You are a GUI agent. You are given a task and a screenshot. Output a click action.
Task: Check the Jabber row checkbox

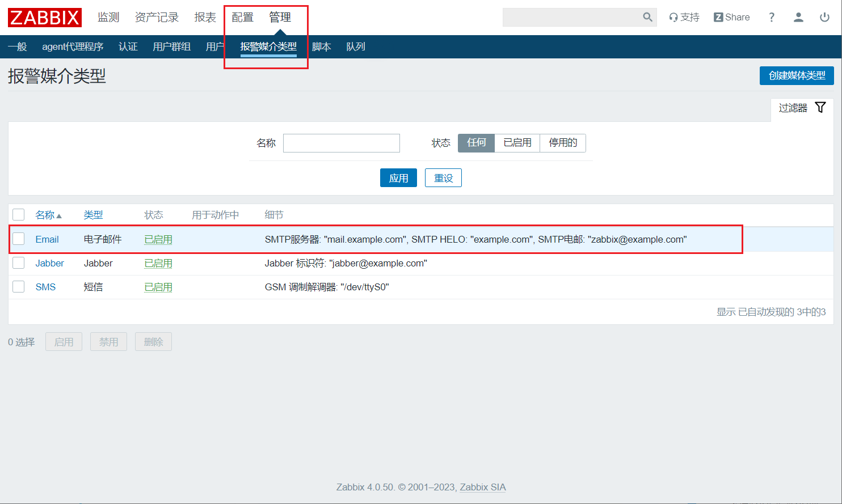19,263
